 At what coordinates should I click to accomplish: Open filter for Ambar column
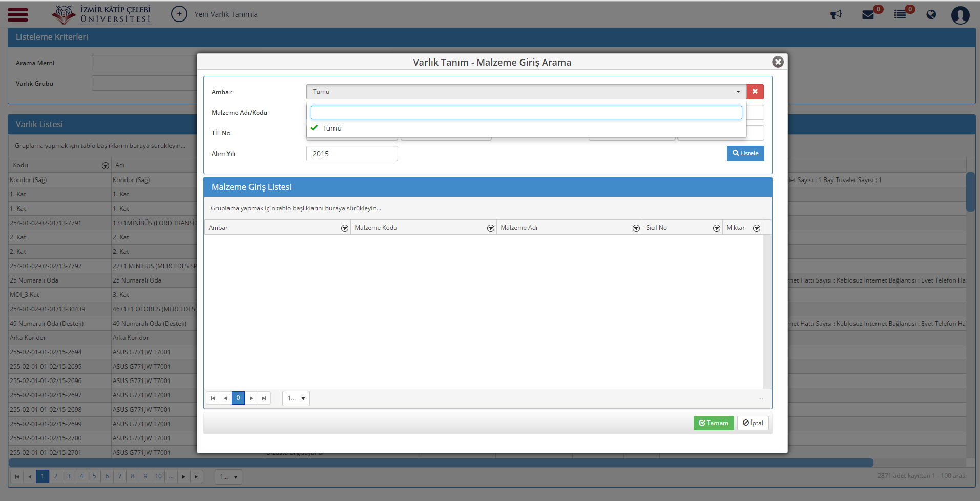345,228
